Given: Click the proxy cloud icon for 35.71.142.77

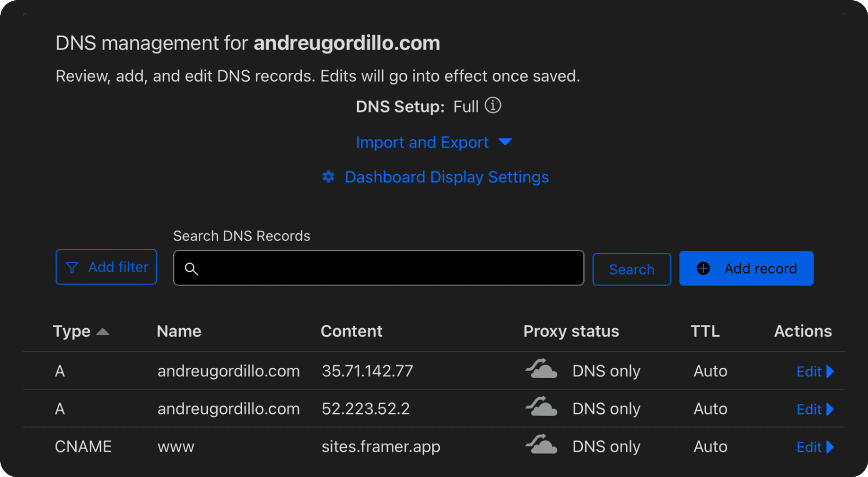Looking at the screenshot, I should [541, 370].
